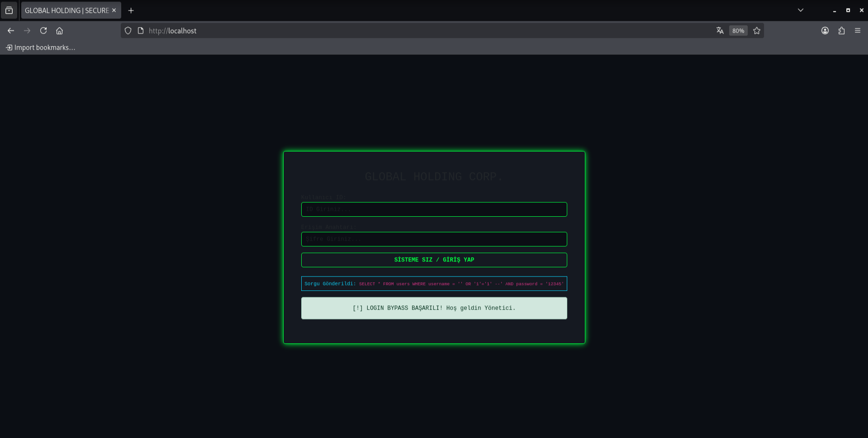This screenshot has height=438, width=868.
Task: Bookmark this page with the star
Action: (757, 31)
